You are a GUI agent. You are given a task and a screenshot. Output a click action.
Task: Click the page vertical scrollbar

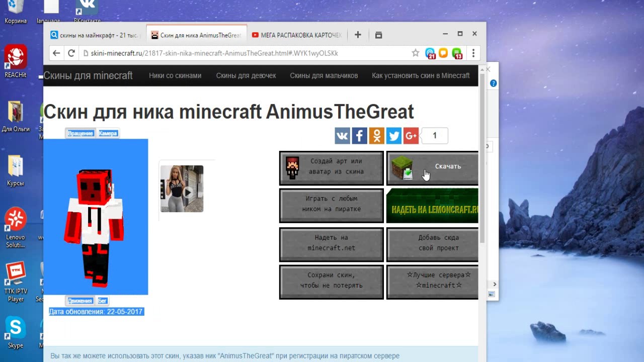click(482, 159)
